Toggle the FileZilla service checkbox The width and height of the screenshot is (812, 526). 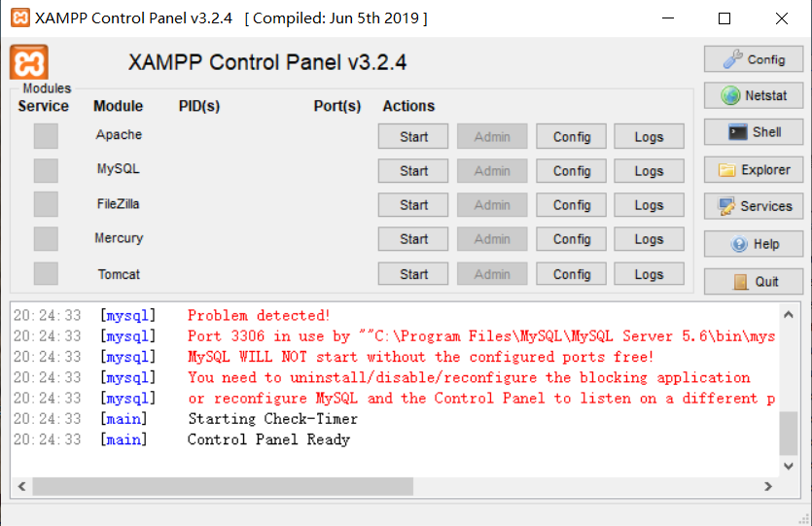click(x=46, y=204)
